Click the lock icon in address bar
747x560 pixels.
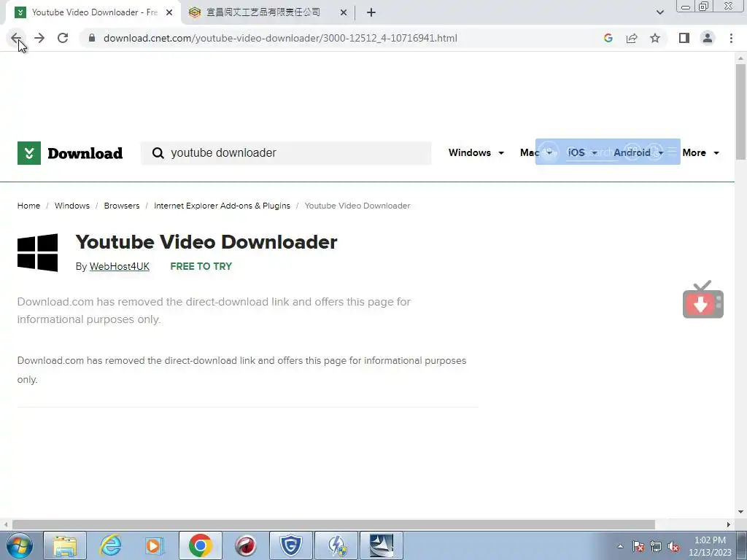coord(92,38)
